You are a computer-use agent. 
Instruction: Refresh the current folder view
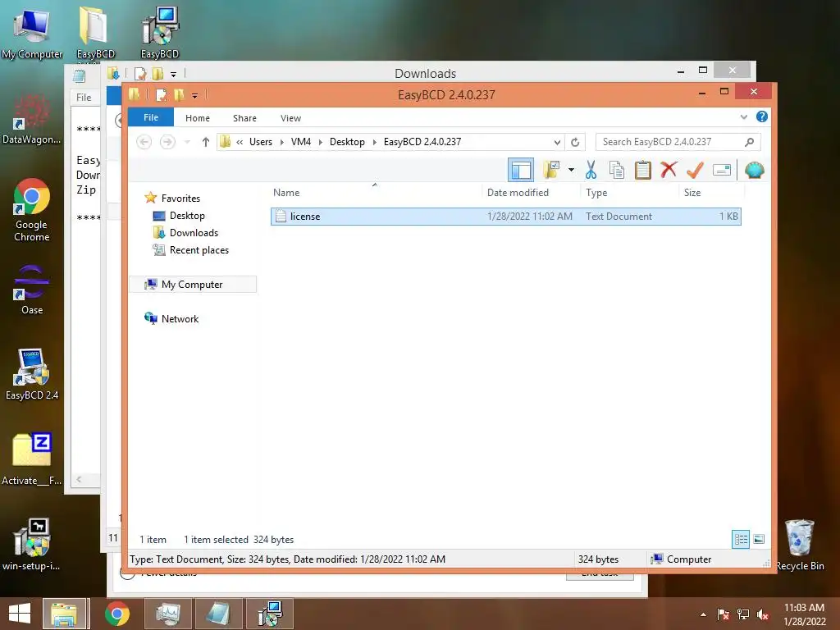click(575, 142)
